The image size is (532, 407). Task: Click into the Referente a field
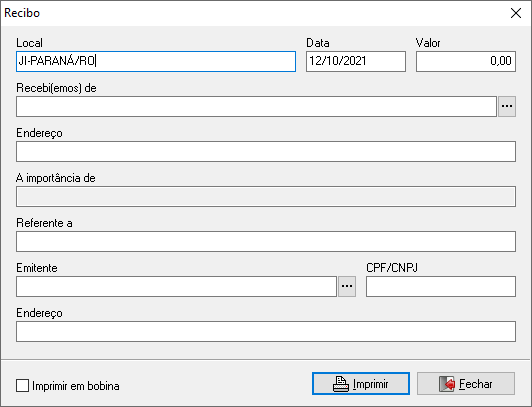pyautogui.click(x=266, y=241)
